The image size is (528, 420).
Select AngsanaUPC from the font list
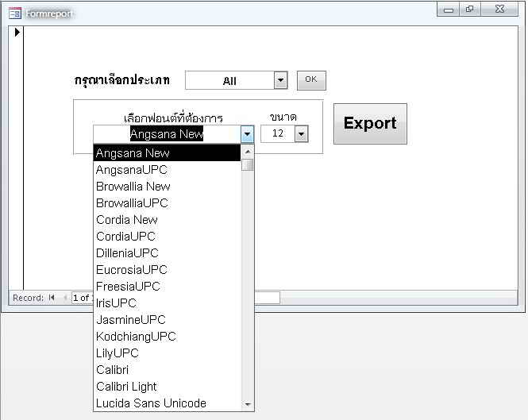(x=167, y=170)
